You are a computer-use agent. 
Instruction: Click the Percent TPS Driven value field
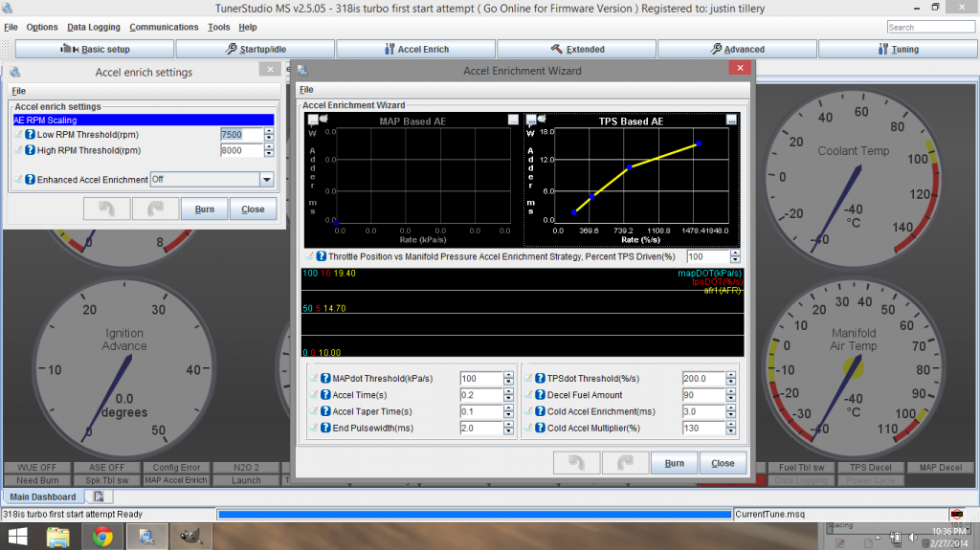click(708, 256)
